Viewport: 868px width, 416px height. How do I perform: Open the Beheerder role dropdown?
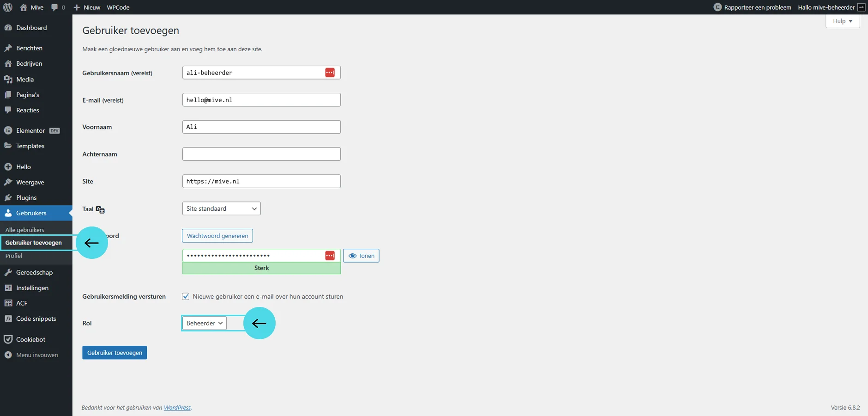pyautogui.click(x=204, y=323)
